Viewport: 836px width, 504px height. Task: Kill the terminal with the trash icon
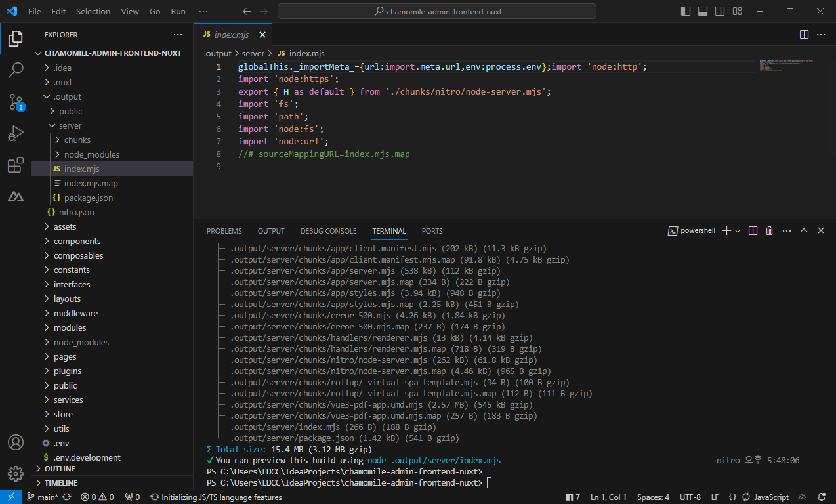pos(770,231)
